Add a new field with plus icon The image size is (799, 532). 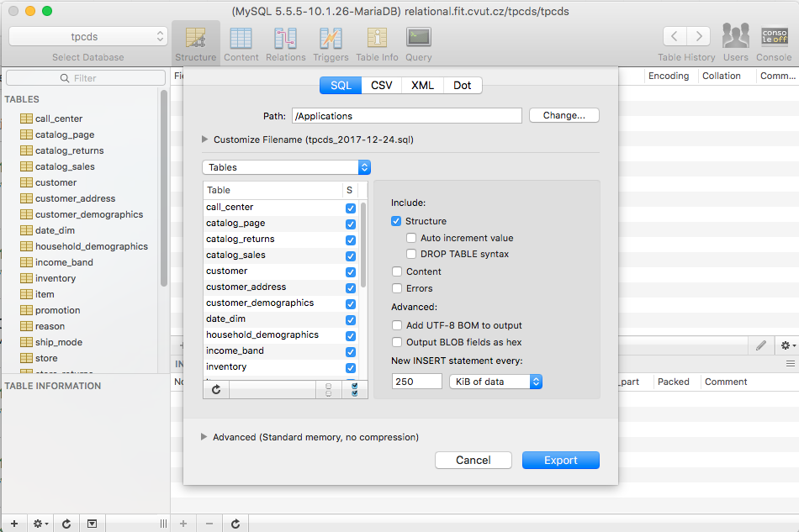click(183, 524)
